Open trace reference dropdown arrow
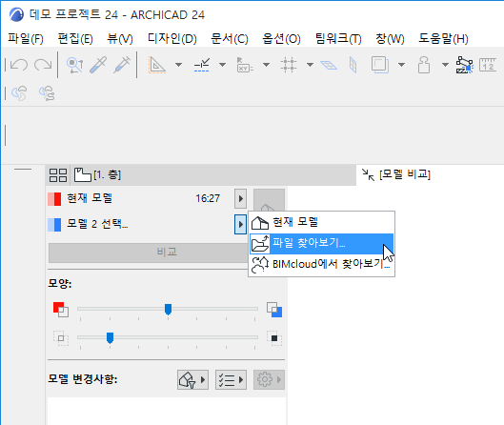 click(x=401, y=65)
